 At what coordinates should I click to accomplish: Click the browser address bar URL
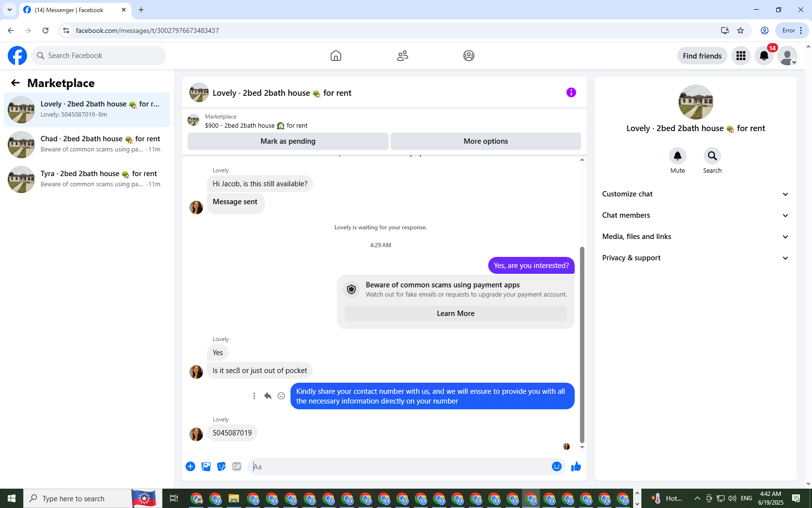pos(147,30)
